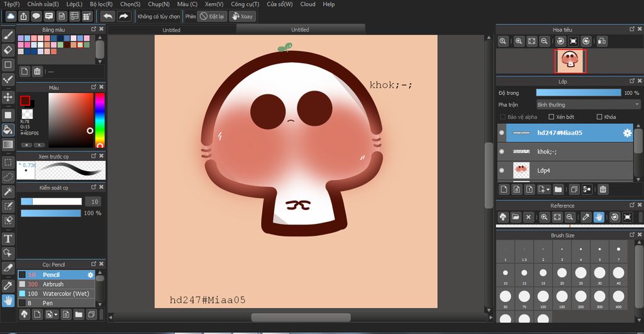Click the Xoay rotate button
Viewport: 644px width, 334px height.
click(x=243, y=16)
